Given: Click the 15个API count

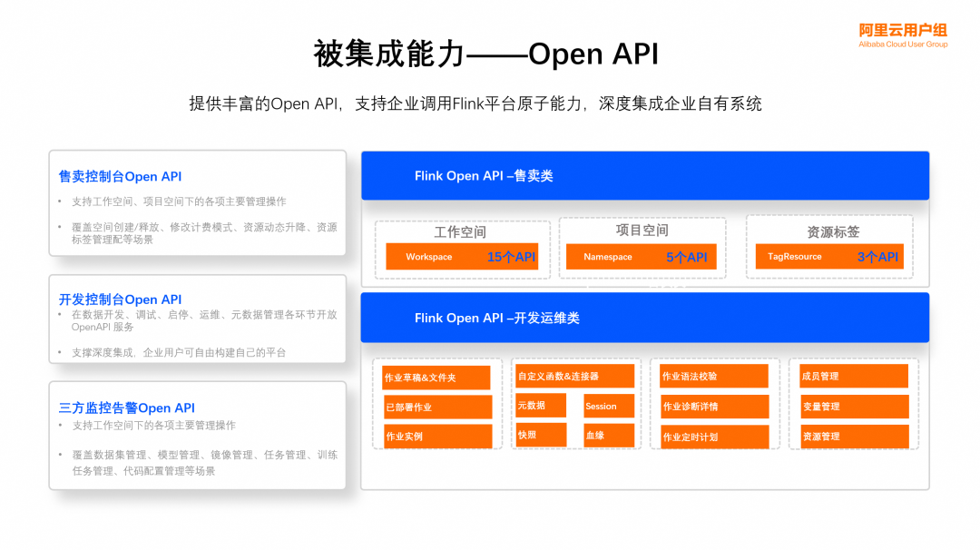Looking at the screenshot, I should pyautogui.click(x=511, y=257).
